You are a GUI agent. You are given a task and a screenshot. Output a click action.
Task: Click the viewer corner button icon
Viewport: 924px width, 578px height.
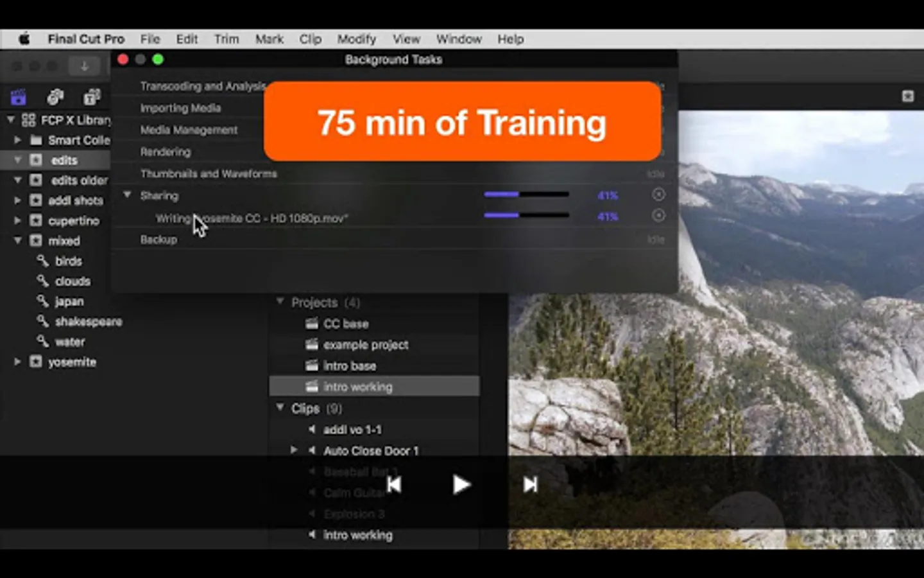(907, 96)
